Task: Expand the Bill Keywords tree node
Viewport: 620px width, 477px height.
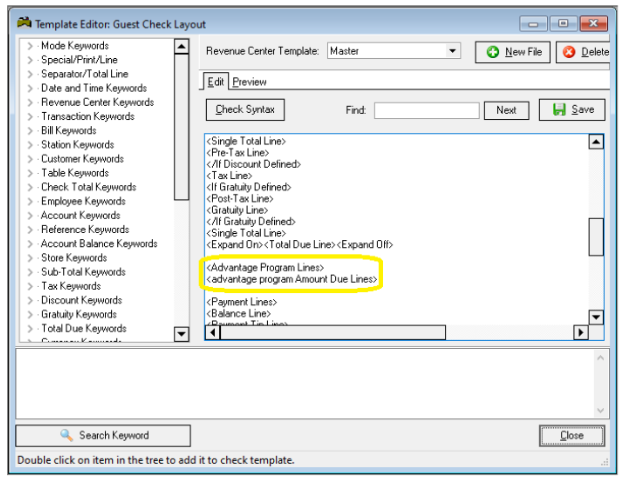Action: pos(30,131)
